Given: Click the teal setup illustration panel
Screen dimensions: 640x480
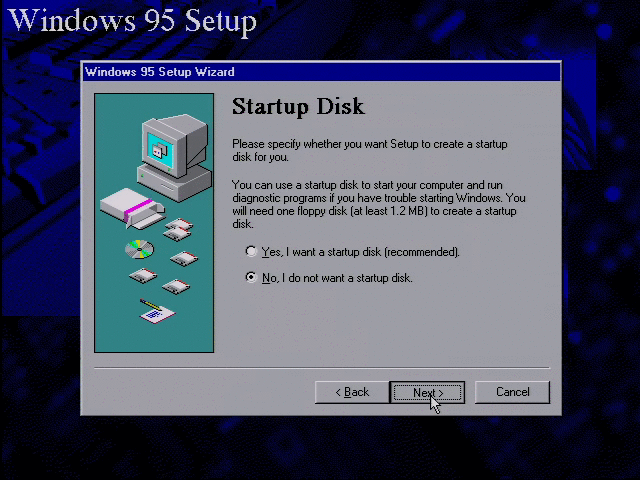Looking at the screenshot, I should tap(154, 223).
